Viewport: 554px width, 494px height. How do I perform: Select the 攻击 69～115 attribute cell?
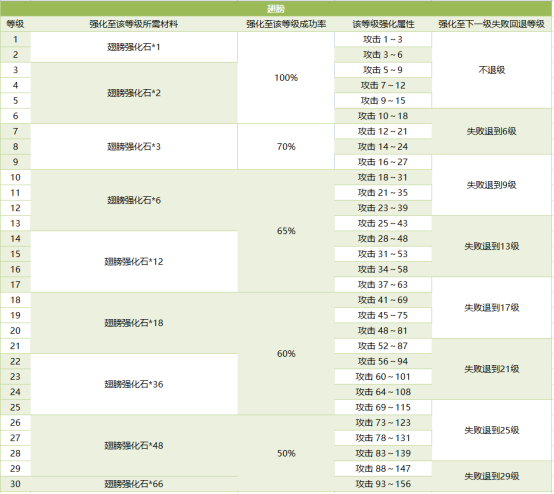(383, 407)
